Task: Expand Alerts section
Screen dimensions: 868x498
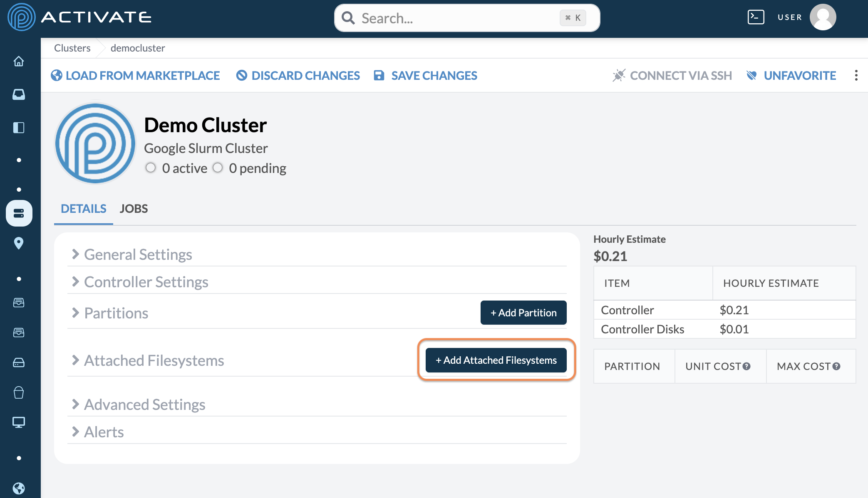Action: 317,432
